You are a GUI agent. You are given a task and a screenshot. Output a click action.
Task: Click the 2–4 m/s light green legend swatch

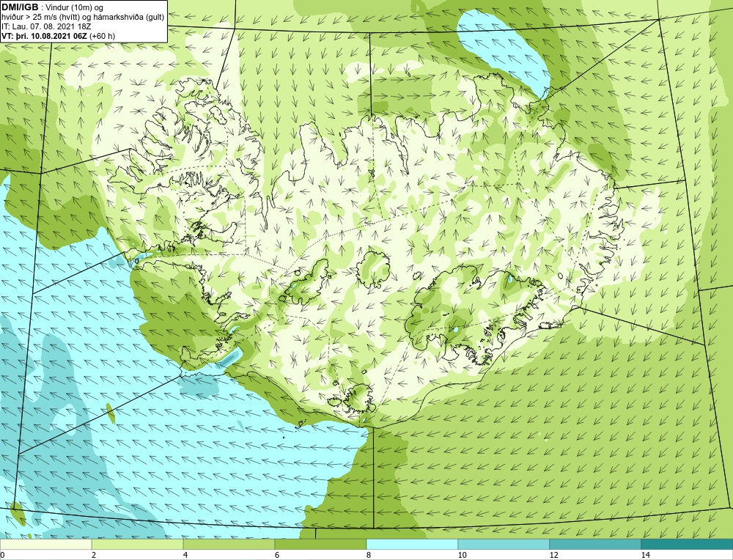[138, 545]
